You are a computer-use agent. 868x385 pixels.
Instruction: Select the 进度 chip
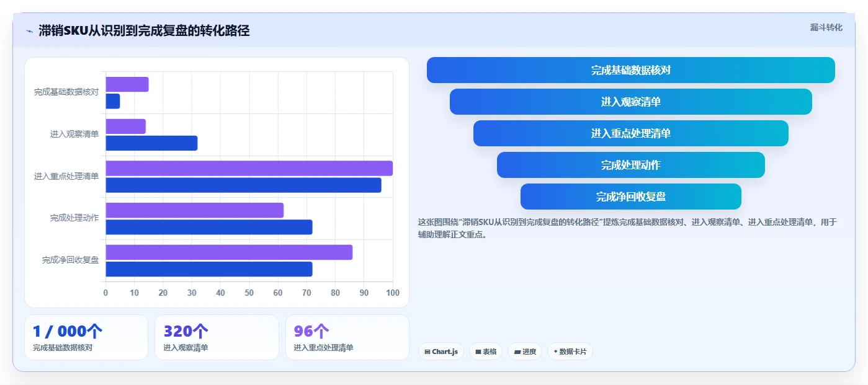[x=525, y=352]
